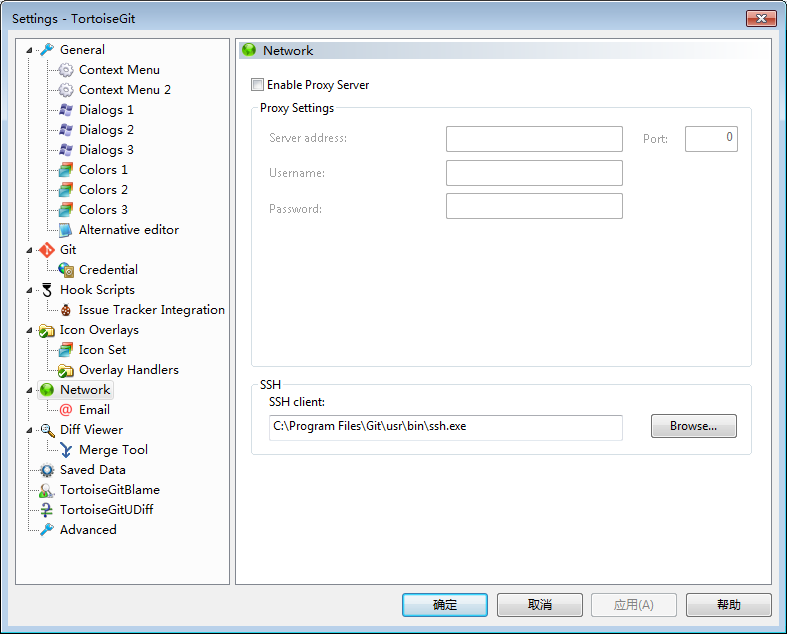This screenshot has width=787, height=634.
Task: Click the Email @ icon
Action: tap(66, 410)
